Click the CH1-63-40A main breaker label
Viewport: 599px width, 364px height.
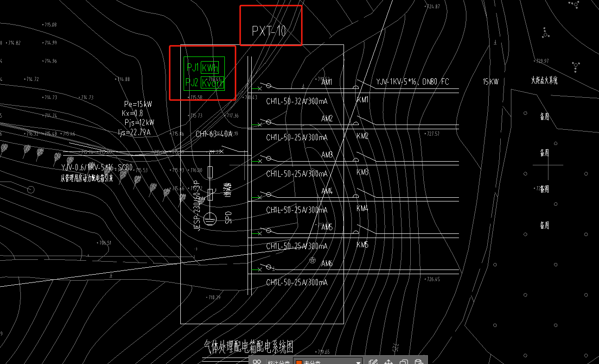[214, 134]
